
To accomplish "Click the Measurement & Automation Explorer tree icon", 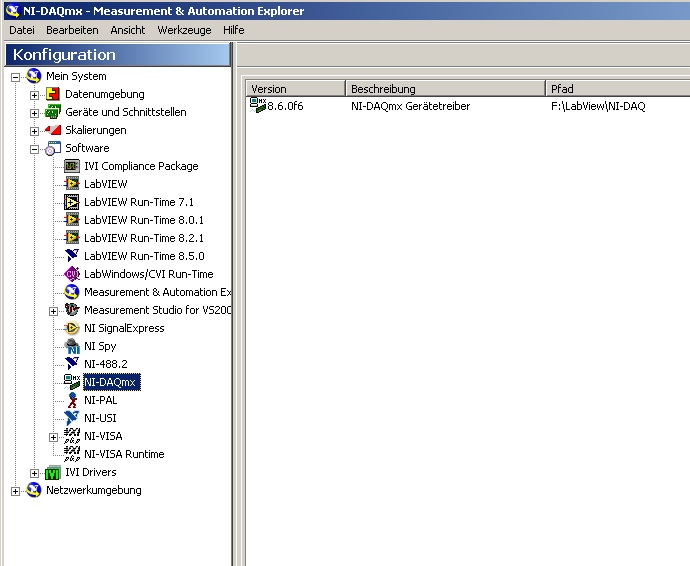I will point(72,292).
